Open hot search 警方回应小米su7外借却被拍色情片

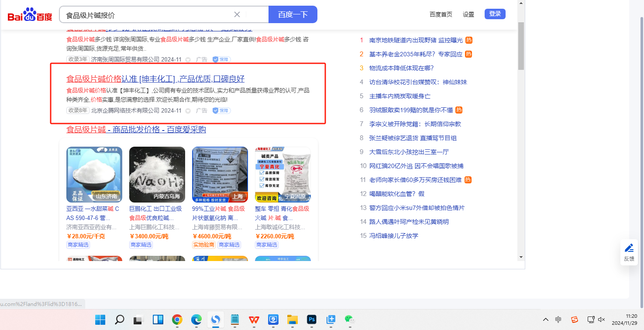pos(417,208)
